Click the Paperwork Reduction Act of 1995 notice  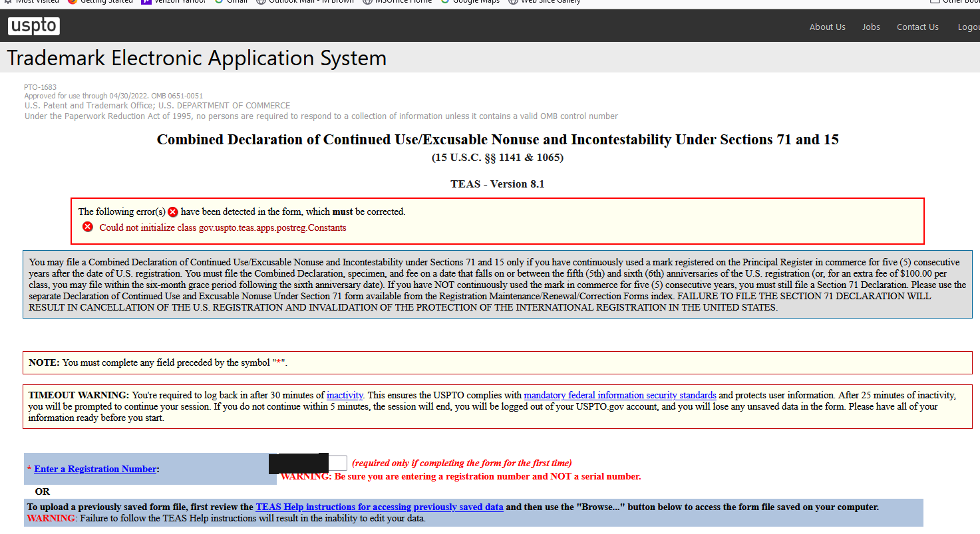pos(321,116)
